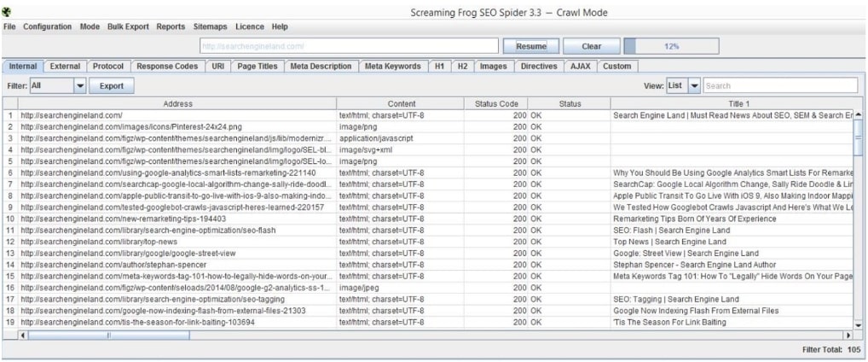The width and height of the screenshot is (868, 362).
Task: Open the File menu
Action: coord(9,26)
